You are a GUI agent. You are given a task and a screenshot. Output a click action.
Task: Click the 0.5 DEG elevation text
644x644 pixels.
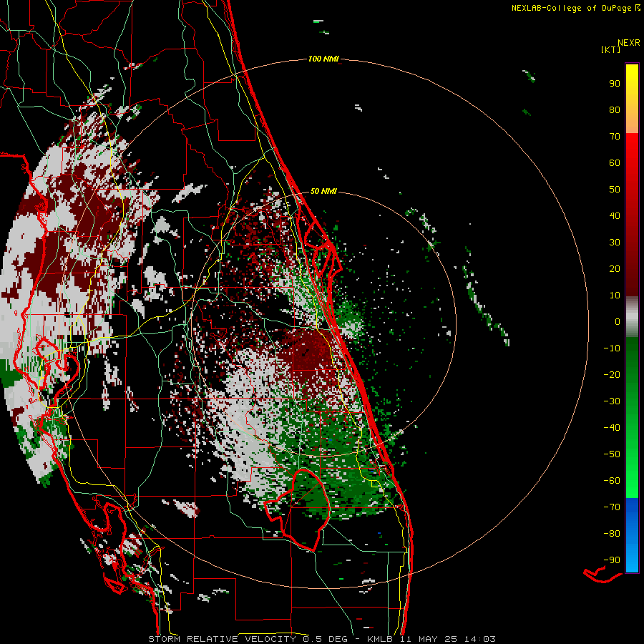[x=326, y=639]
